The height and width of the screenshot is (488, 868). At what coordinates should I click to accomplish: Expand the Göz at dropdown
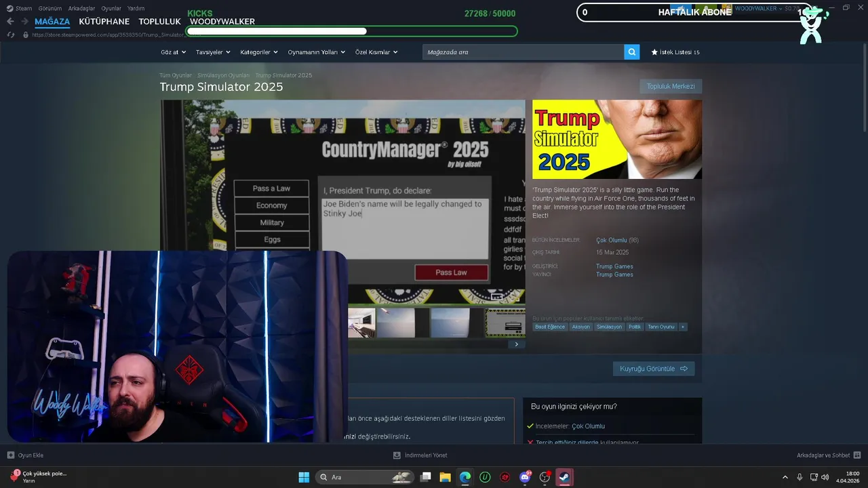click(173, 52)
